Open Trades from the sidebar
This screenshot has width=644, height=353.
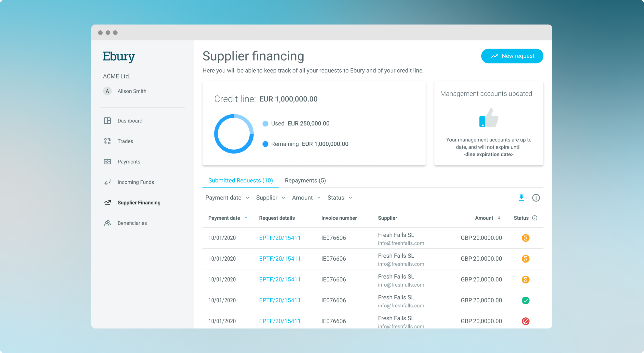point(125,141)
